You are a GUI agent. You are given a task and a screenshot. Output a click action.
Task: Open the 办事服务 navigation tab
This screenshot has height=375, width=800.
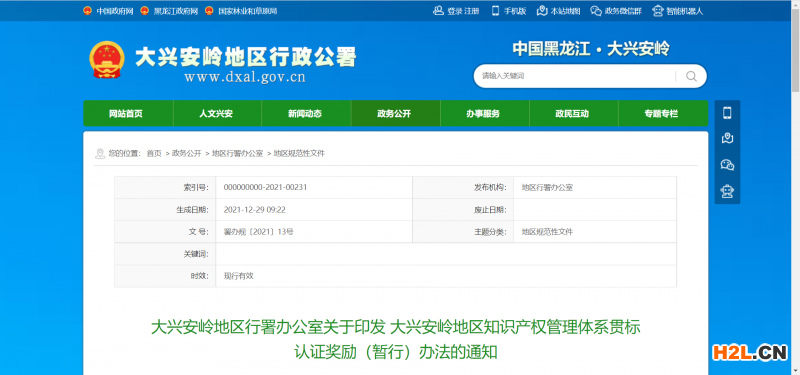(484, 113)
